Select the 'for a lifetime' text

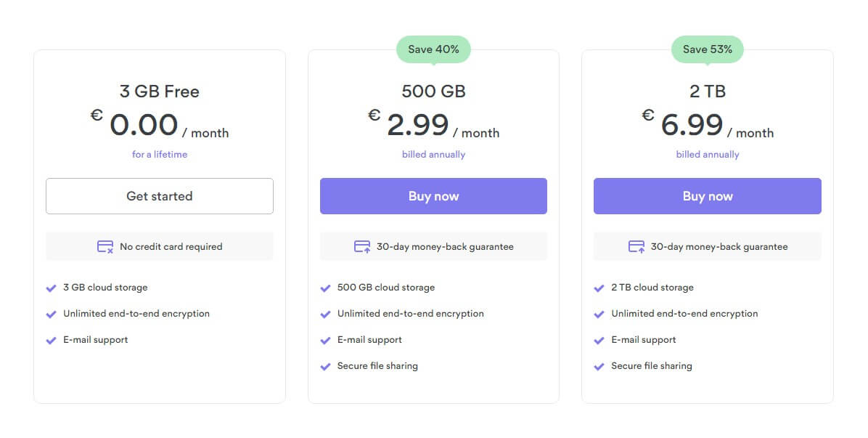tap(160, 155)
